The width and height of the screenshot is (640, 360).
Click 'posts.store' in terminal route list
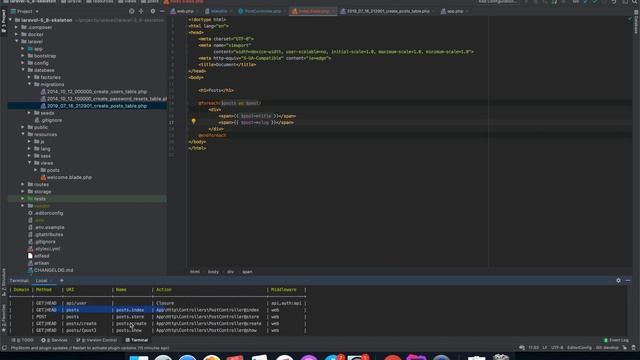(130, 317)
